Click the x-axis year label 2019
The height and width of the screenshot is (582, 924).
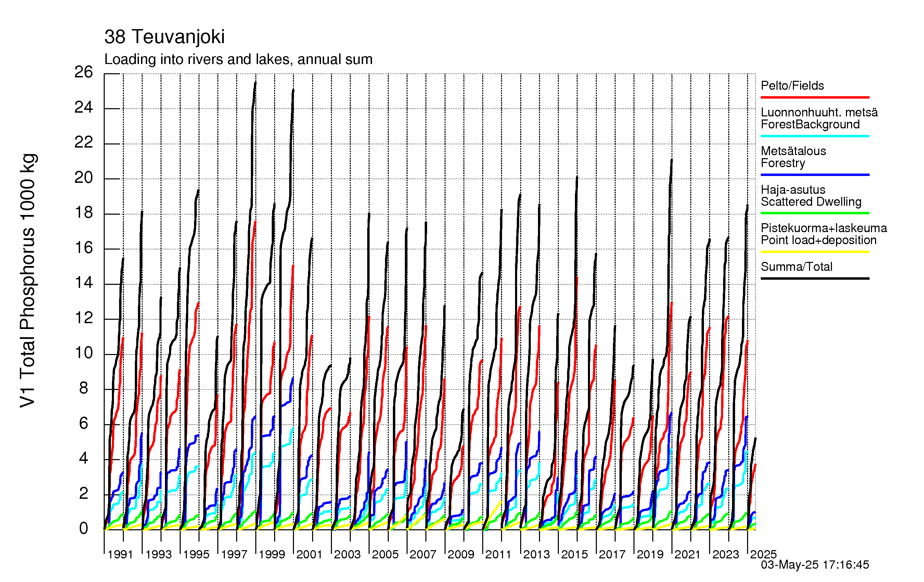click(x=650, y=554)
